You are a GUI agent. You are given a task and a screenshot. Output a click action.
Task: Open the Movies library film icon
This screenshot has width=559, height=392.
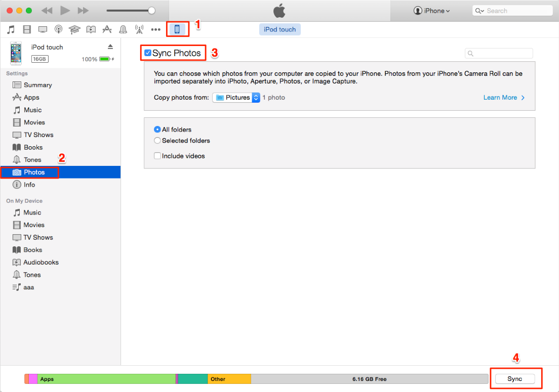[x=27, y=29]
